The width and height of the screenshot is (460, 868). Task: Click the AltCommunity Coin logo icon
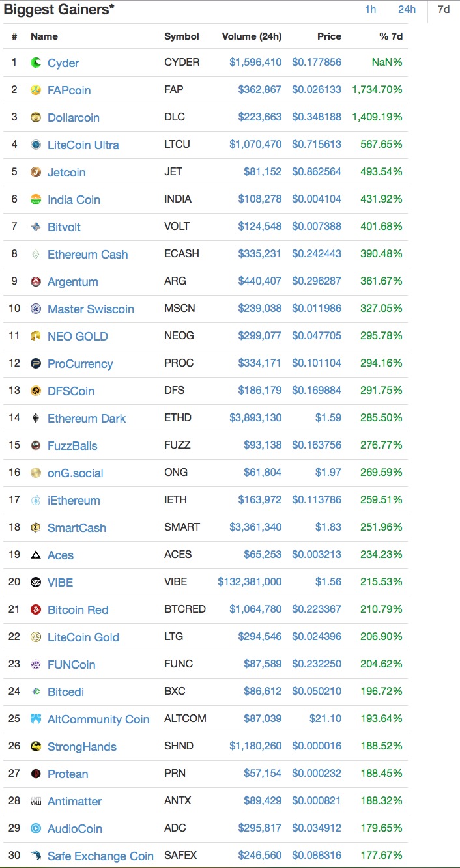pos(36,720)
